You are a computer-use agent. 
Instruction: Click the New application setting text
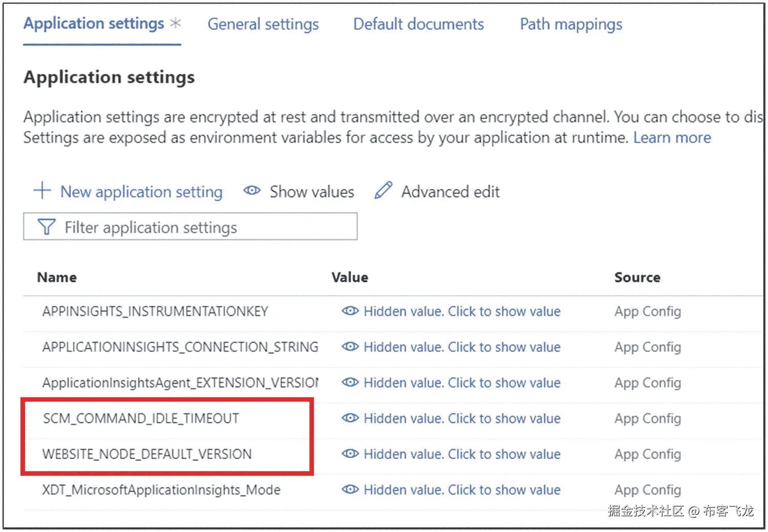coord(141,191)
